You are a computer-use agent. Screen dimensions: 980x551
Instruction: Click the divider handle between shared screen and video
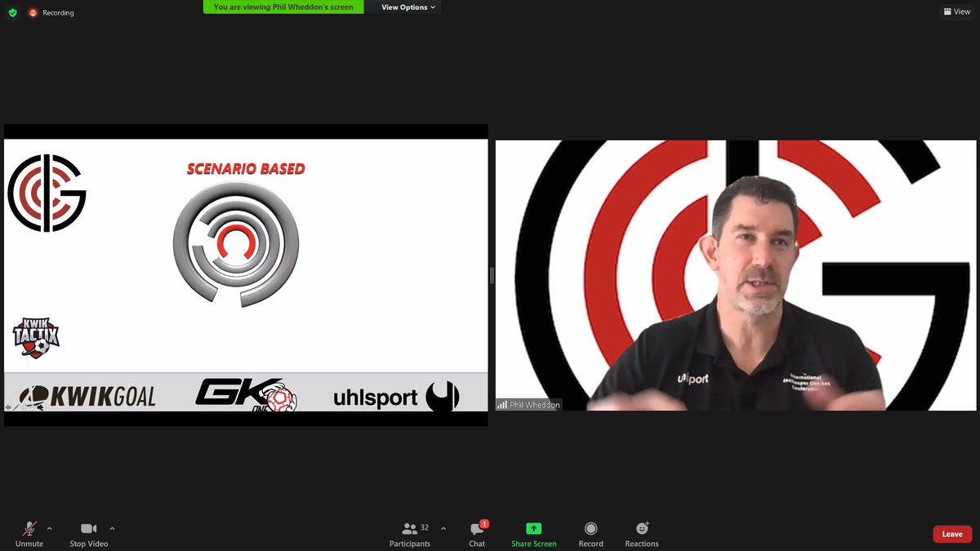click(492, 275)
